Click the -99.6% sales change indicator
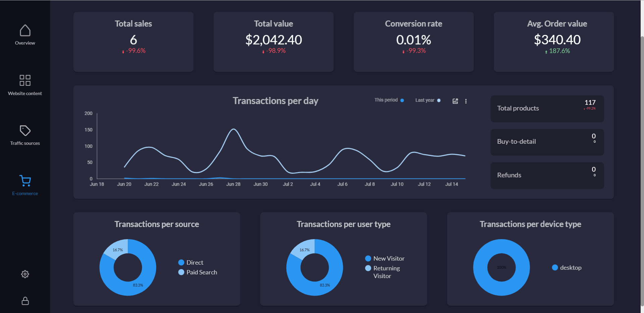The height and width of the screenshot is (313, 644). click(x=133, y=51)
